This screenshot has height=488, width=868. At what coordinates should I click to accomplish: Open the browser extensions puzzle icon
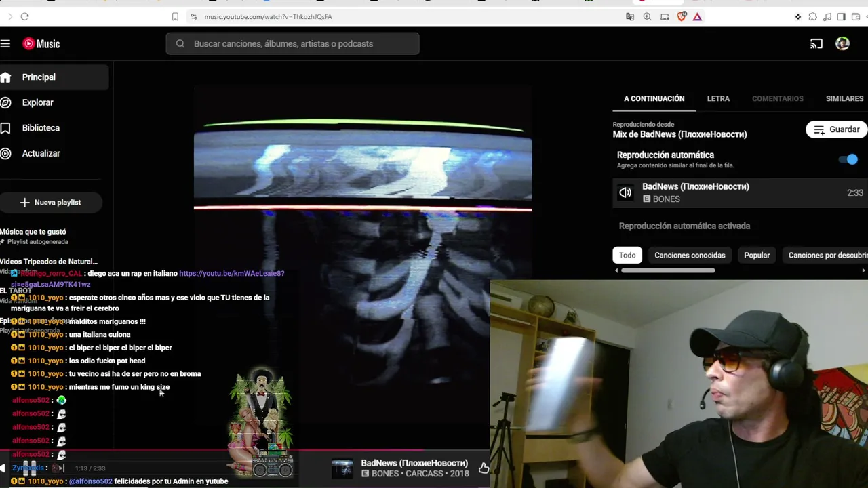(x=812, y=16)
